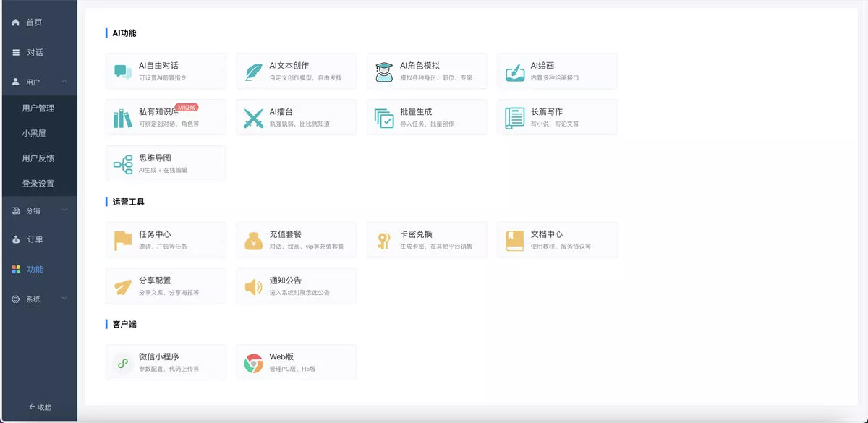The image size is (868, 423).
Task: Go to 小黑屋 submenu item
Action: [35, 134]
